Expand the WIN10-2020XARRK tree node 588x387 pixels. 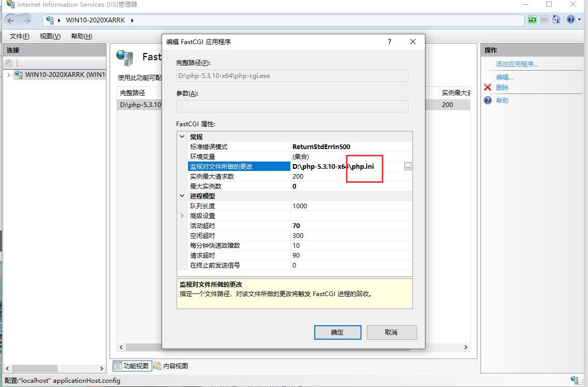(x=9, y=75)
